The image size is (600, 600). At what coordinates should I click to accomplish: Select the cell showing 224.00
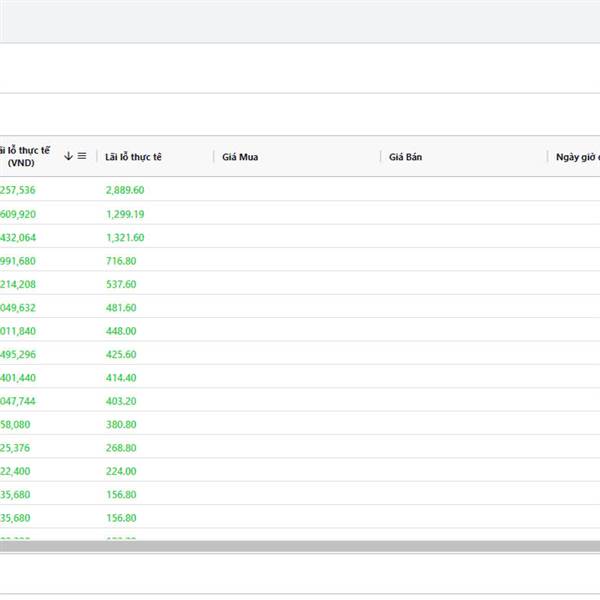coord(121,471)
